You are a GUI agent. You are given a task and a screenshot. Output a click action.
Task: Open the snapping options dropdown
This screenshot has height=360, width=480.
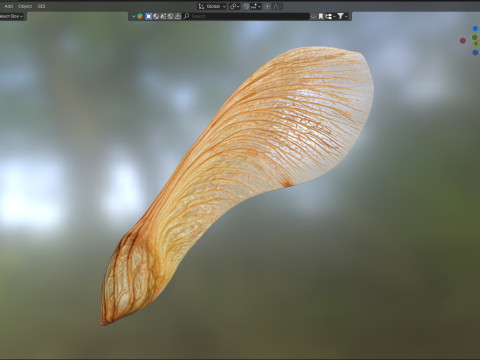(256, 6)
